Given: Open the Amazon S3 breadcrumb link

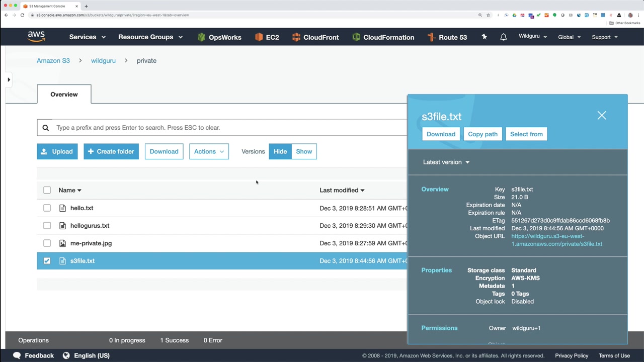Looking at the screenshot, I should [53, 61].
